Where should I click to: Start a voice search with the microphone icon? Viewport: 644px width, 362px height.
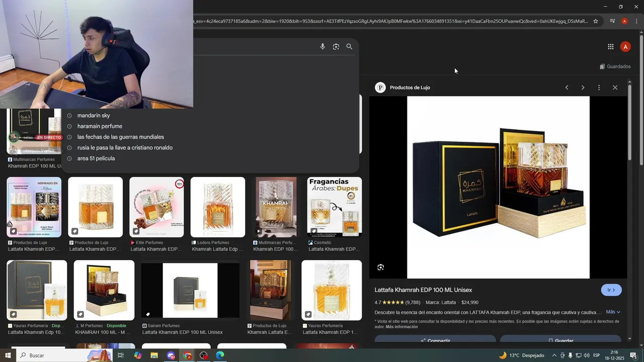point(323,46)
